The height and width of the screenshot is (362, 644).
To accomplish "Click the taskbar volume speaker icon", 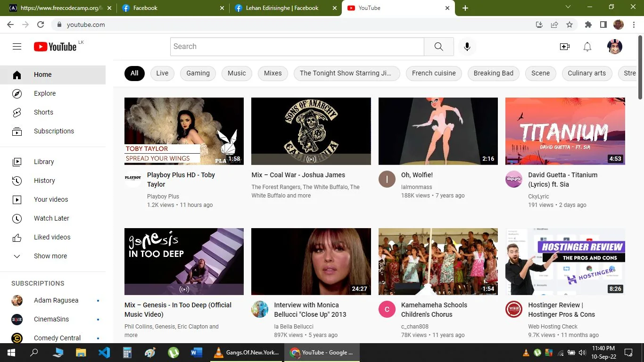I will [582, 353].
